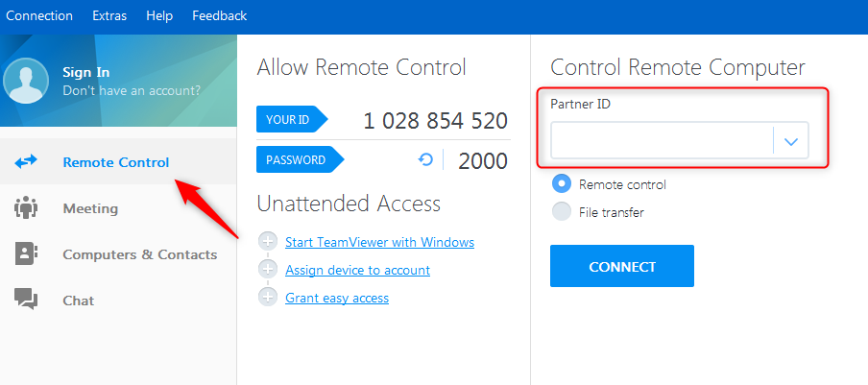Click the Computers & Contacts icon
Screen dimensions: 868x385
26,254
